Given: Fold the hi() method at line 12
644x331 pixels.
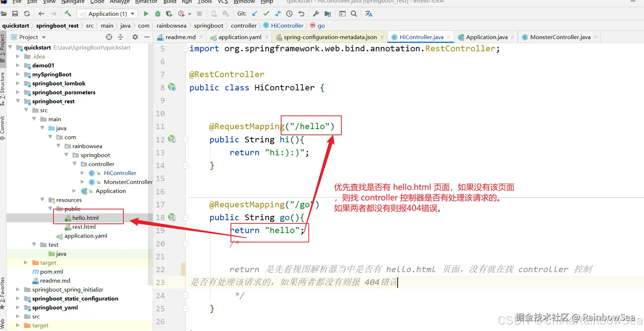Looking at the screenshot, I should point(186,140).
